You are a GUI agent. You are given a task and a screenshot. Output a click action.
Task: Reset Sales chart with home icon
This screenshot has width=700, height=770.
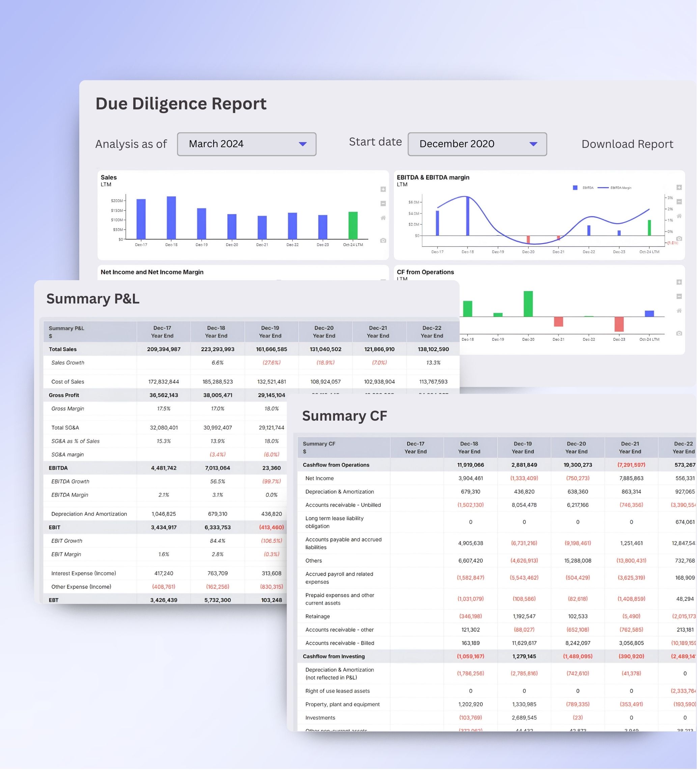pyautogui.click(x=383, y=218)
